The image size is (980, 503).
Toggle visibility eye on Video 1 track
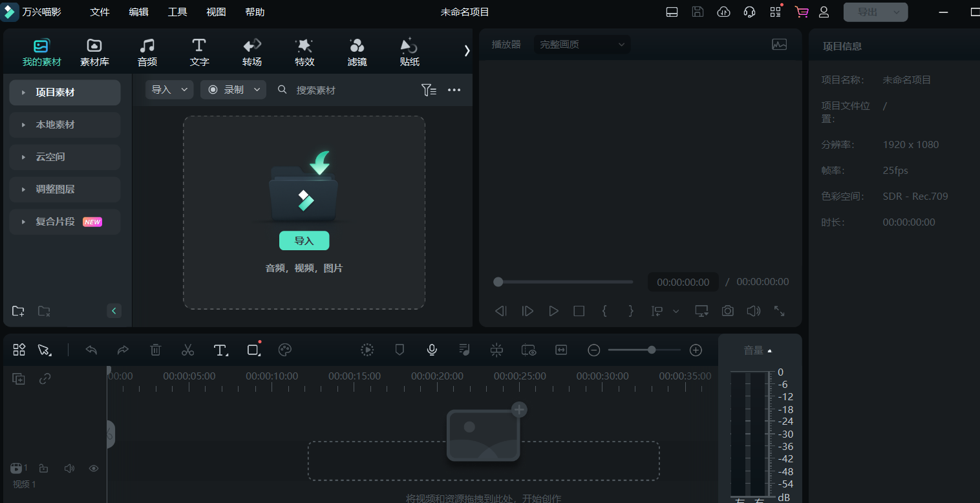[x=94, y=468]
